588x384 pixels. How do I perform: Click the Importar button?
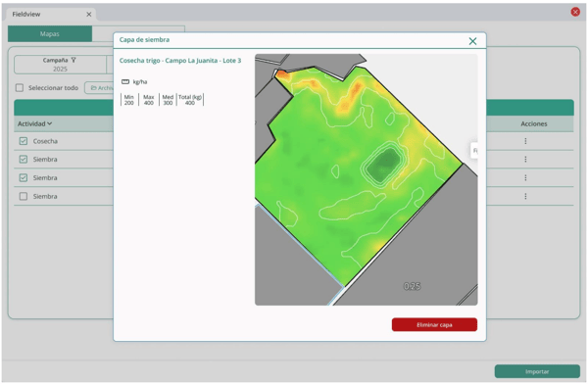pos(537,371)
